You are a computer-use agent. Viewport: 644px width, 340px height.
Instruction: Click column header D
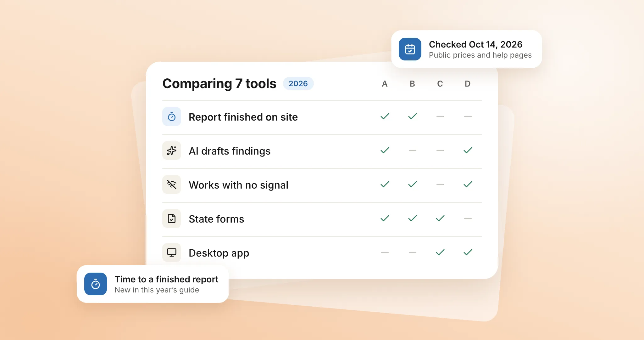pyautogui.click(x=468, y=84)
